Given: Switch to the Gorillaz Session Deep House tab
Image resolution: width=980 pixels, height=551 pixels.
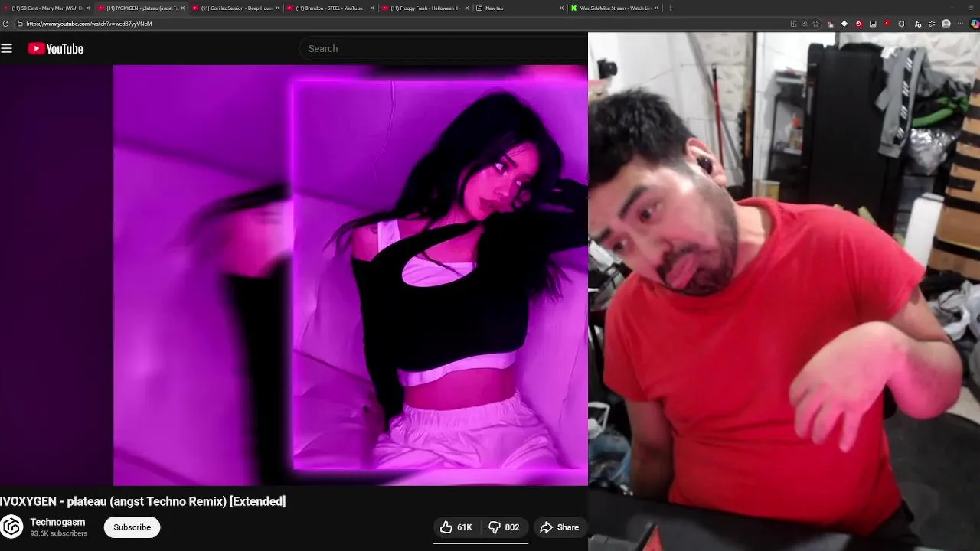Looking at the screenshot, I should (x=235, y=8).
